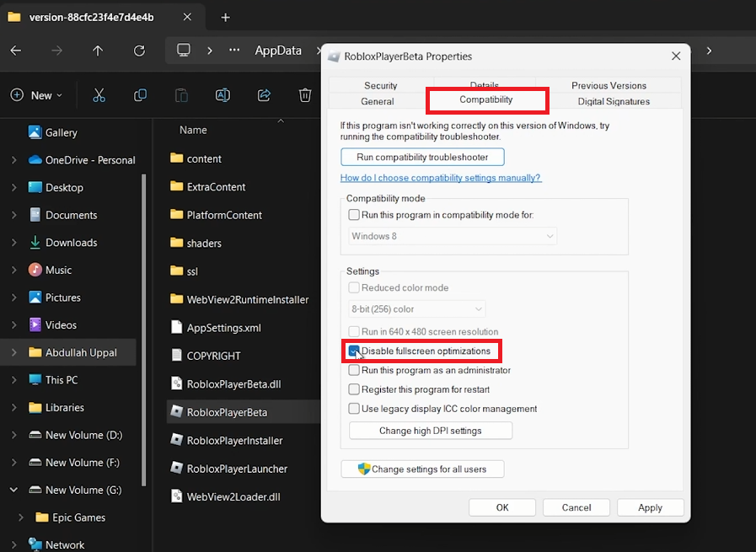Refresh the Explorer folder view

(x=139, y=51)
